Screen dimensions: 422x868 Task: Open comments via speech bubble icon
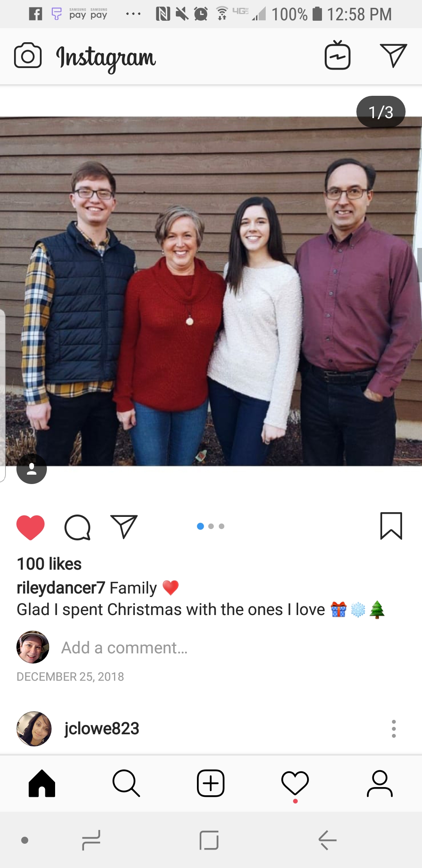click(x=77, y=527)
